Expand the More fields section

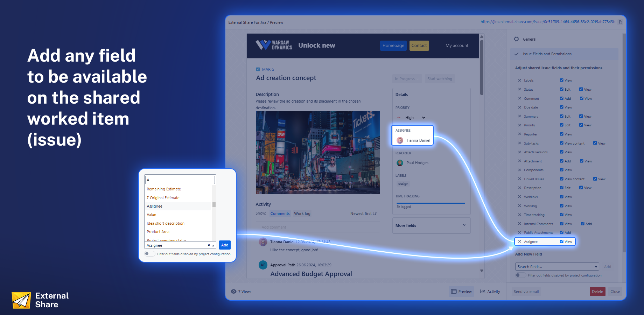point(431,225)
